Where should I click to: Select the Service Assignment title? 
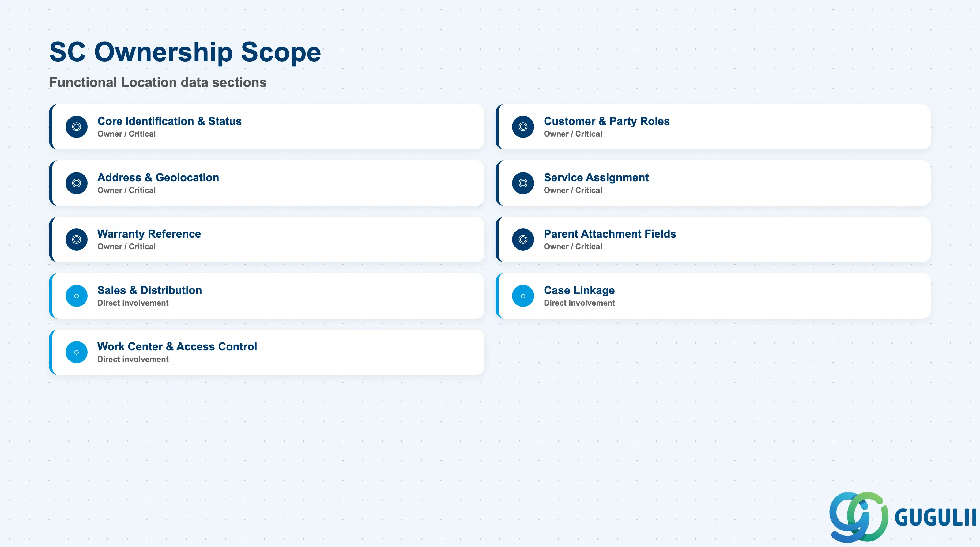point(596,177)
